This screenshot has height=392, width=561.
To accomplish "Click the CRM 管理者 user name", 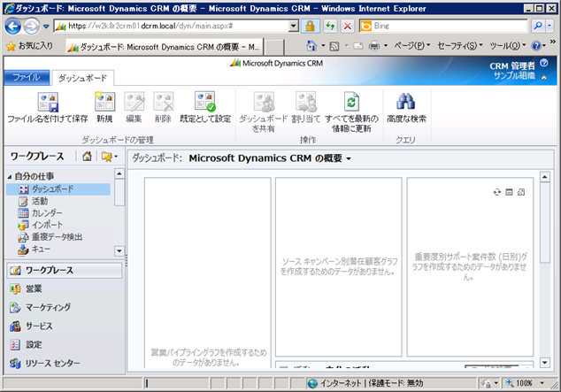I will click(x=512, y=65).
